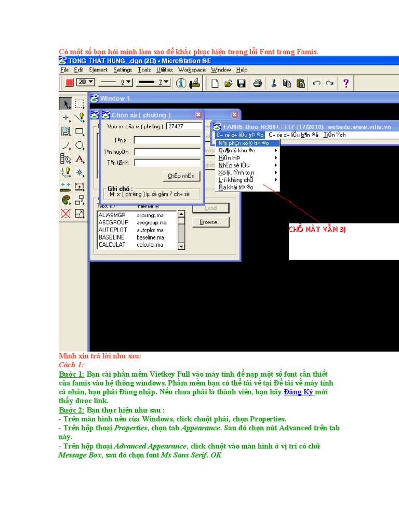Open the Workspace menu
This screenshot has height=532, width=399.
[x=192, y=70]
